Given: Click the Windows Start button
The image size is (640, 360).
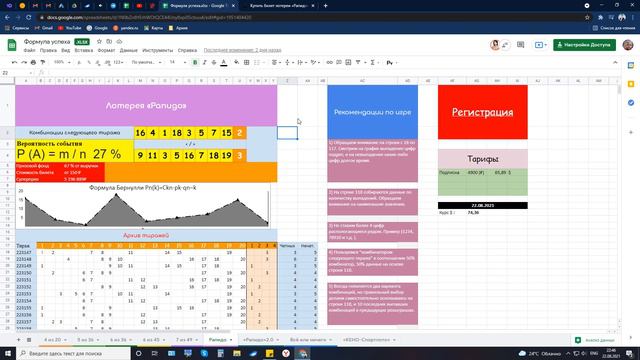Looking at the screenshot, I should point(8,353).
